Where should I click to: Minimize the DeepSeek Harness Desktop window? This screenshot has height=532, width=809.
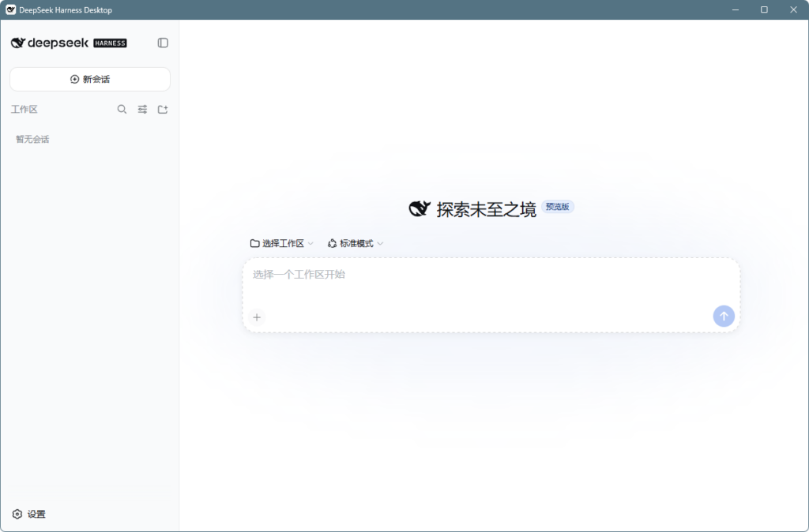pos(736,9)
